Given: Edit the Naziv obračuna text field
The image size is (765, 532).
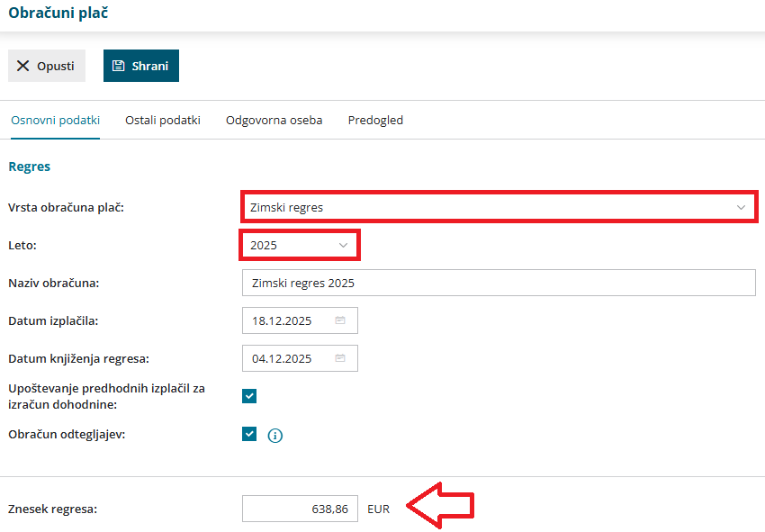Looking at the screenshot, I should (499, 283).
